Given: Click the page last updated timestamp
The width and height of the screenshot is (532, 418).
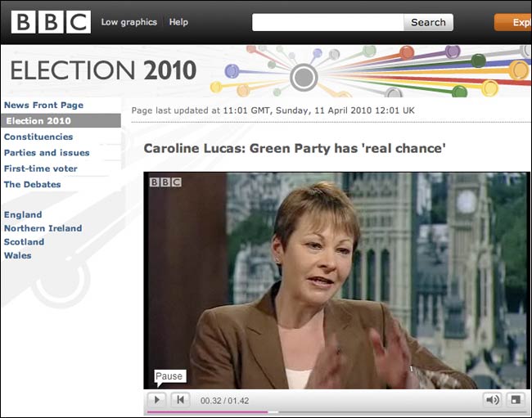Looking at the screenshot, I should pos(273,110).
